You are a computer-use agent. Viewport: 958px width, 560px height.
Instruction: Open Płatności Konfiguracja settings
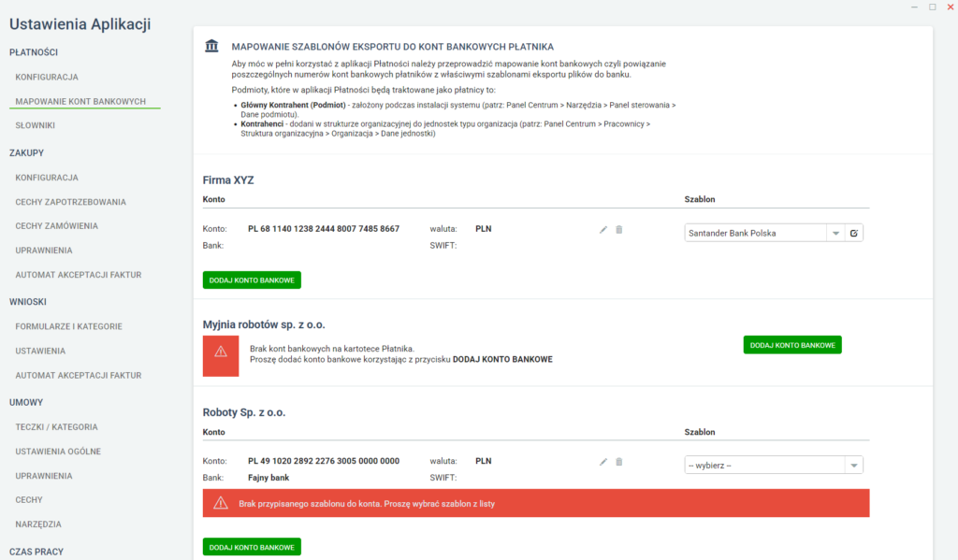click(47, 77)
